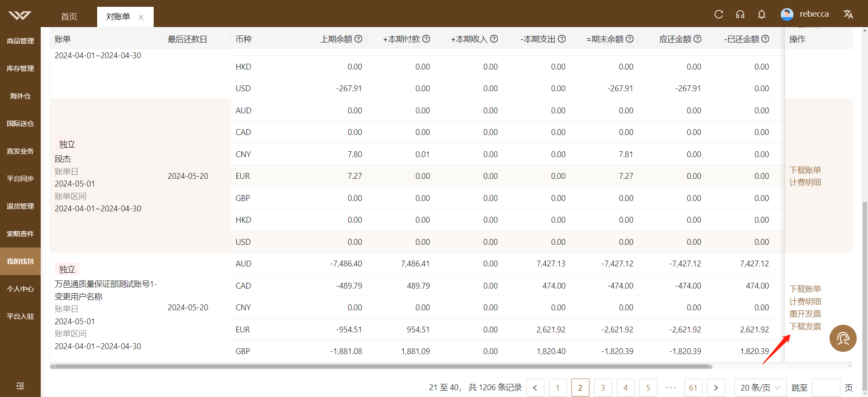The image size is (868, 397).
Task: Show help for +本期收入 column
Action: tap(494, 39)
